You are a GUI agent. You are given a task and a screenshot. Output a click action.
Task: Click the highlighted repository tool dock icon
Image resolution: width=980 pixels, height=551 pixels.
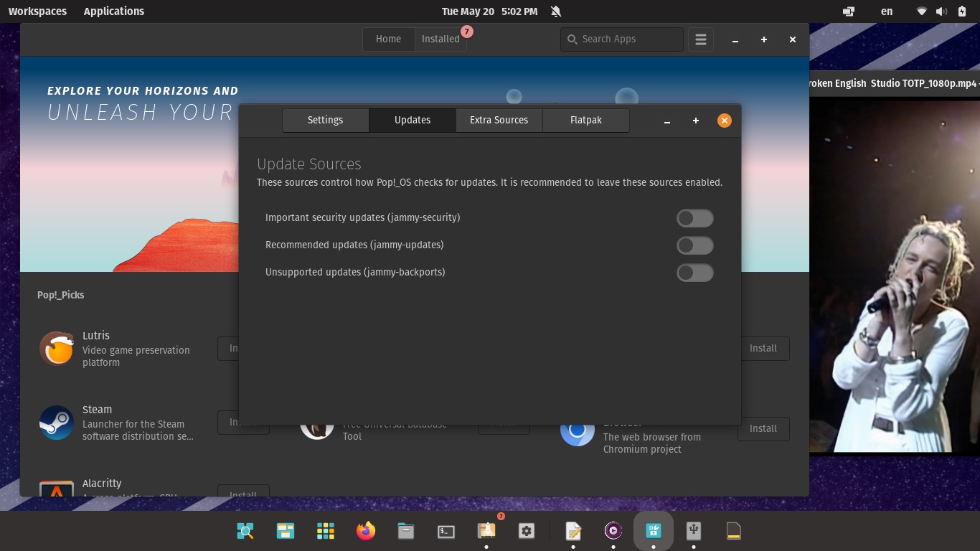point(654,531)
